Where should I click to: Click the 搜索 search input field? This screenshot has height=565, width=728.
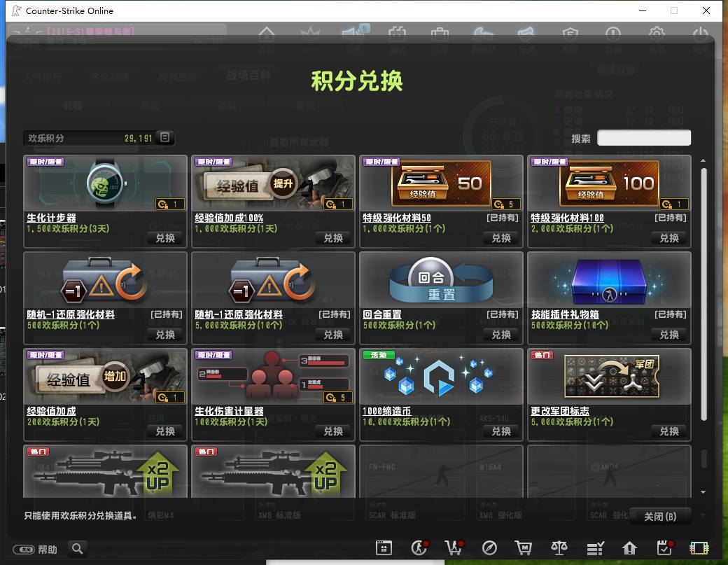tap(643, 138)
